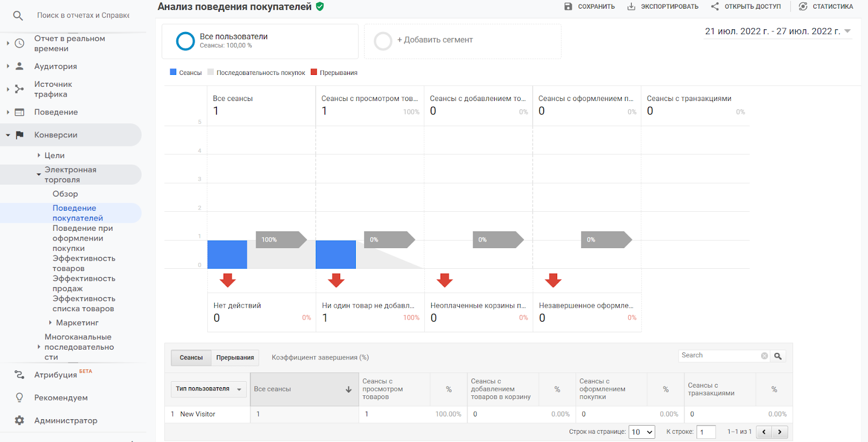This screenshot has width=868, height=442.
Task: Click the Открыть доступ button
Action: [746, 7]
